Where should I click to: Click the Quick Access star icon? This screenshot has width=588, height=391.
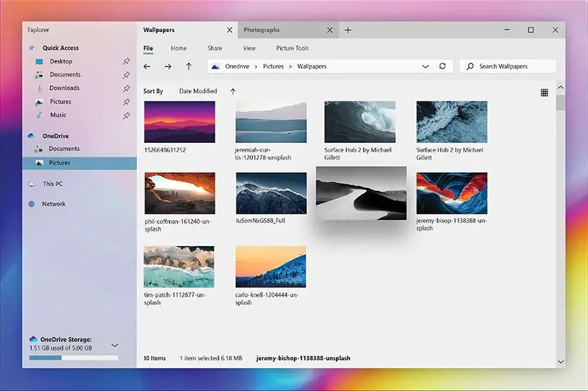pos(31,48)
